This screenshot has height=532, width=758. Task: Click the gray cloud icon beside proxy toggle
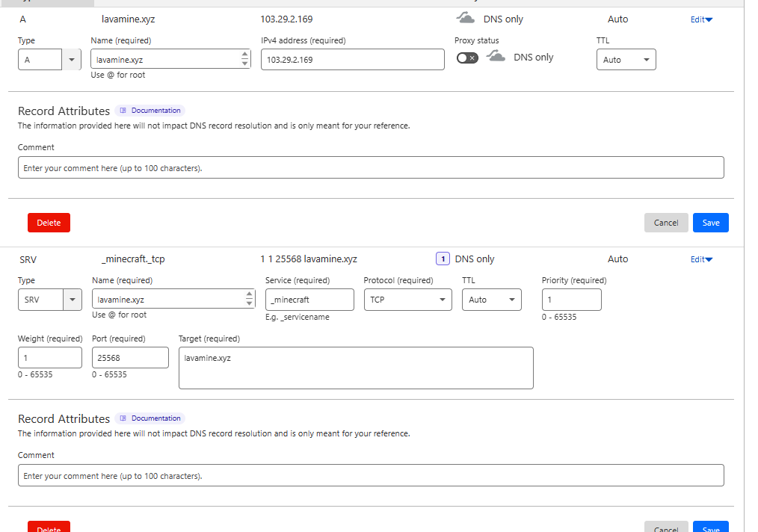496,57
